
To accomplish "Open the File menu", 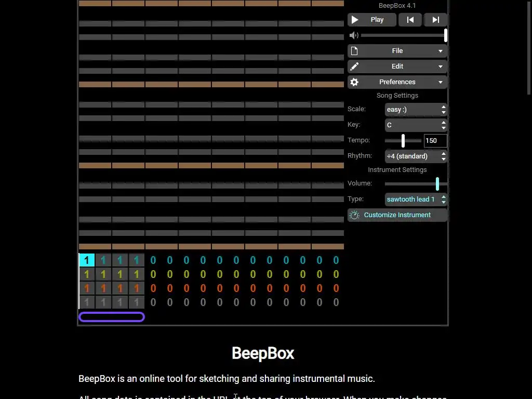I will point(397,51).
